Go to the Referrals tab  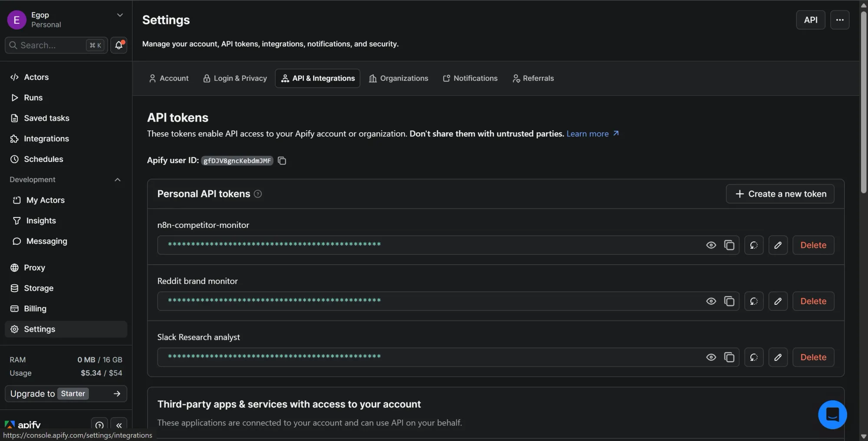533,79
